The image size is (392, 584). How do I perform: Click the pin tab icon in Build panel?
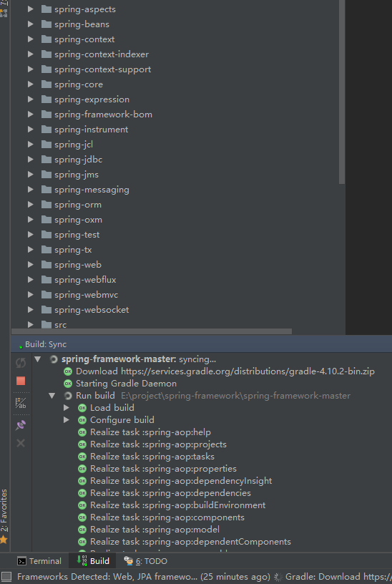point(21,425)
